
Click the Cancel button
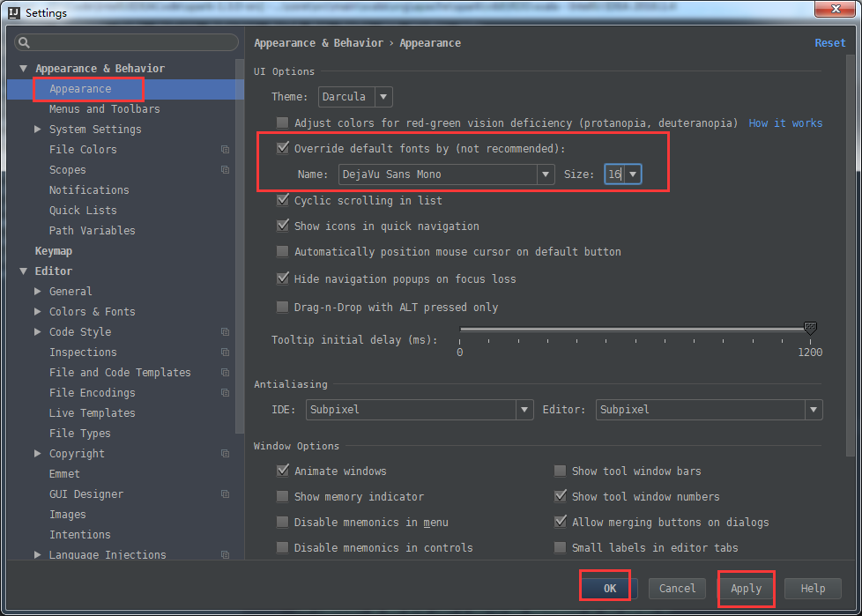(x=677, y=589)
